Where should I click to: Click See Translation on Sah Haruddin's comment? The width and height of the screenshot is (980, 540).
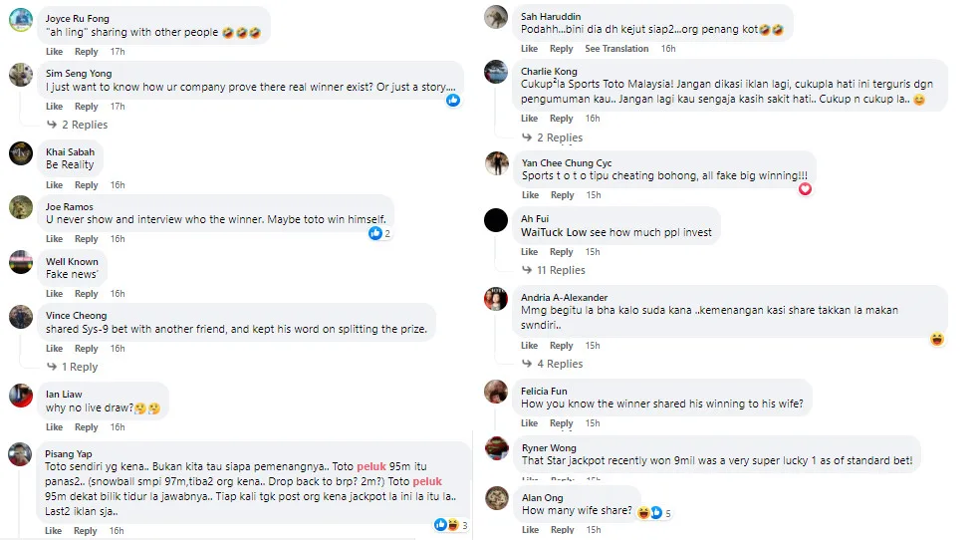616,49
